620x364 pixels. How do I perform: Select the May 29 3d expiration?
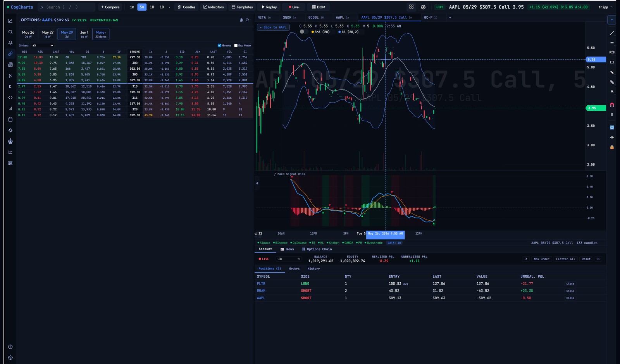[x=67, y=34]
